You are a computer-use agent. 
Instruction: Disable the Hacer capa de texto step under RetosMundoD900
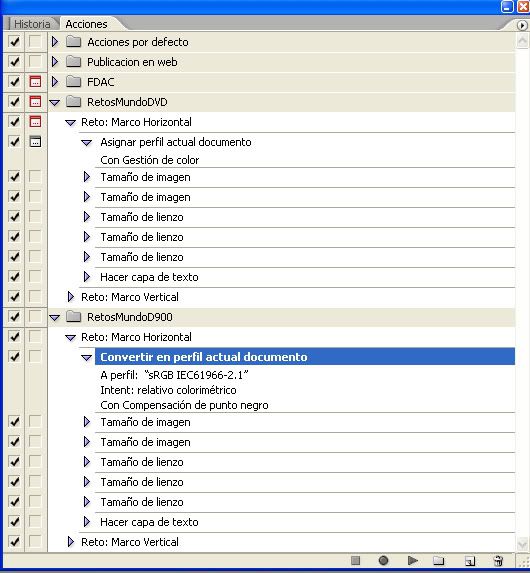(14, 521)
